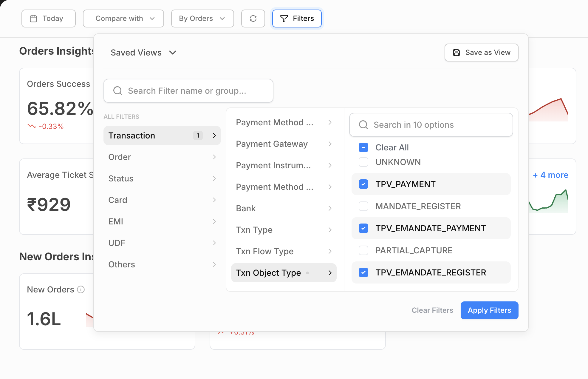Click the chevron arrow on Txn Object Type
The height and width of the screenshot is (379, 588).
(330, 273)
